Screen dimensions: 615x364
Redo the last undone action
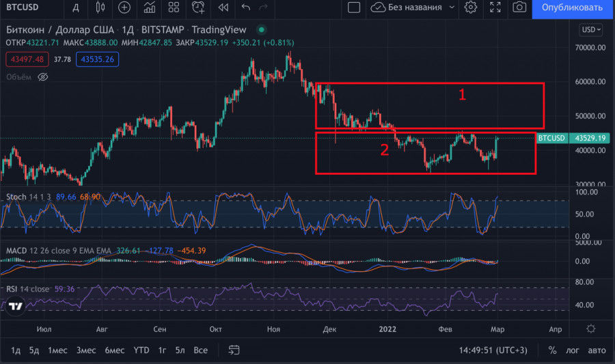(x=264, y=8)
